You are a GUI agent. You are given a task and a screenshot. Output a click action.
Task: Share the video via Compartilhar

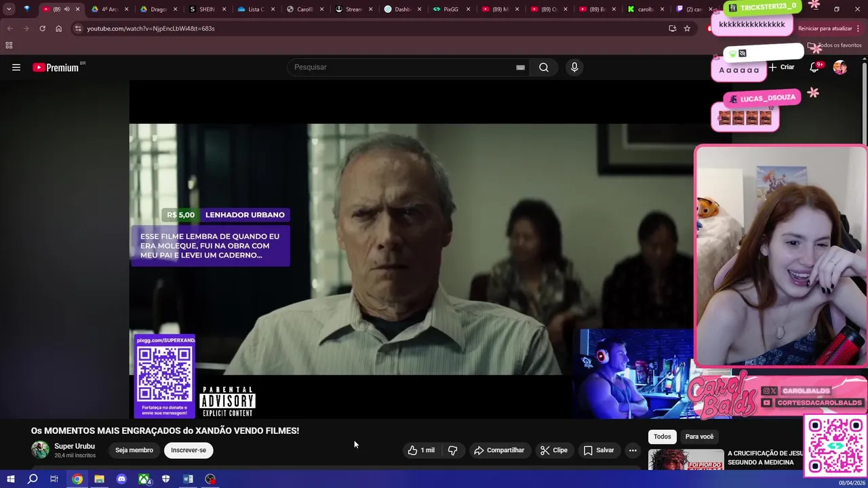coord(499,450)
